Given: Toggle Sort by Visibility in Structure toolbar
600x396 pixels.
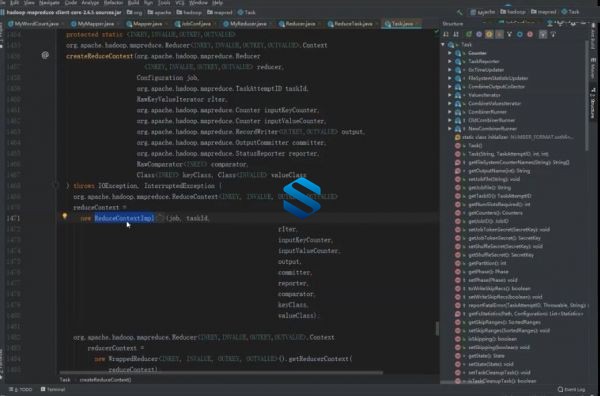Looking at the screenshot, I should [x=446, y=34].
